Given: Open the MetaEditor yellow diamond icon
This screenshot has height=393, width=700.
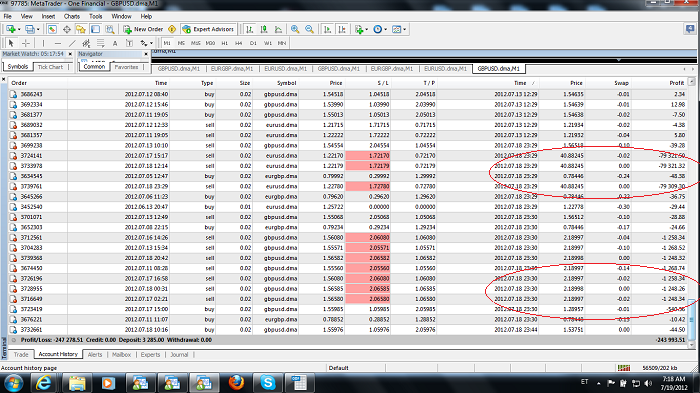Looking at the screenshot, I should (172, 29).
